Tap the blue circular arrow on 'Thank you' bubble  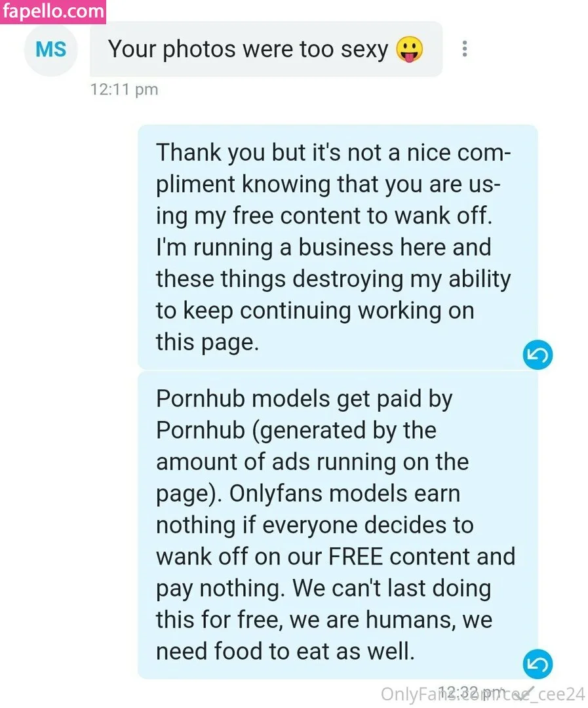tap(538, 355)
